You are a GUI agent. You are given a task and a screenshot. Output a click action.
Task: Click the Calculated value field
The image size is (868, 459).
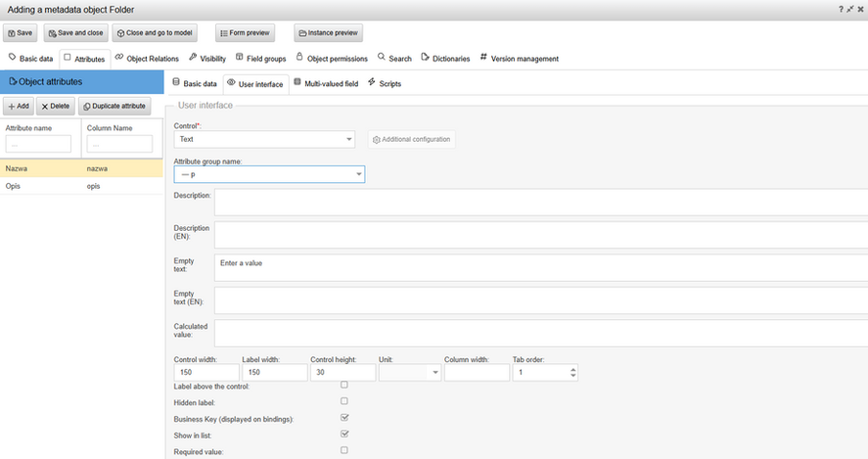[x=541, y=334]
